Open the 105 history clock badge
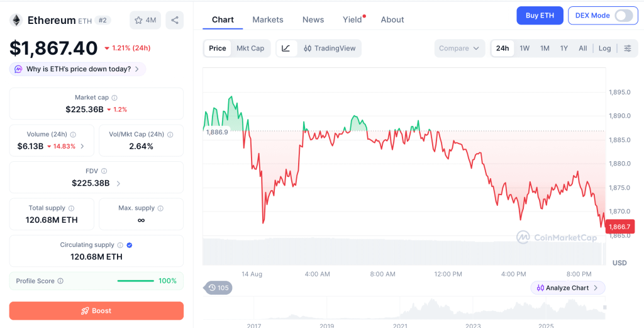Screen dimensions: 644x328 point(218,288)
